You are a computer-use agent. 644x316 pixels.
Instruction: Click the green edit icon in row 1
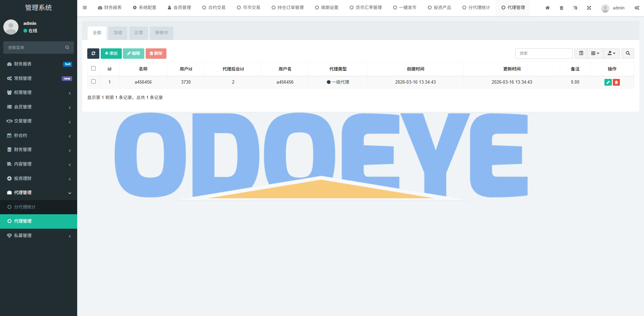click(x=608, y=82)
